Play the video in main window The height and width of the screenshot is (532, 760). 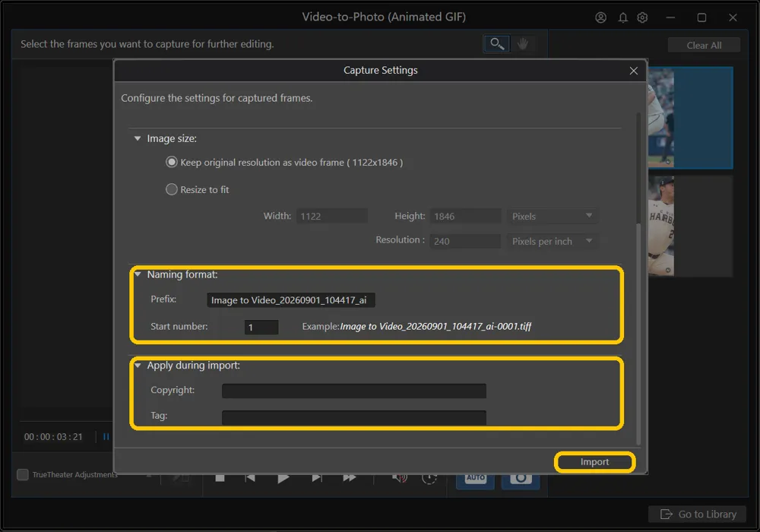pos(283,478)
